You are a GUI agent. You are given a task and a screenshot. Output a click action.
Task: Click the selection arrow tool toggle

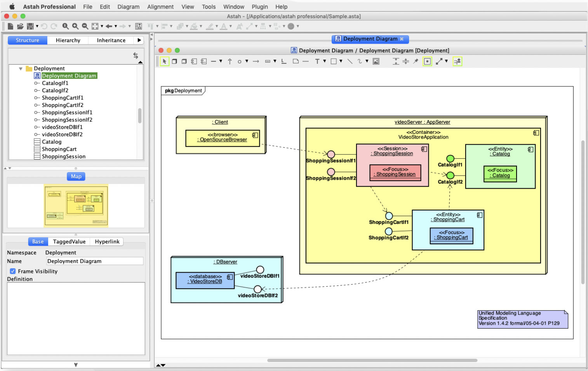pyautogui.click(x=165, y=61)
